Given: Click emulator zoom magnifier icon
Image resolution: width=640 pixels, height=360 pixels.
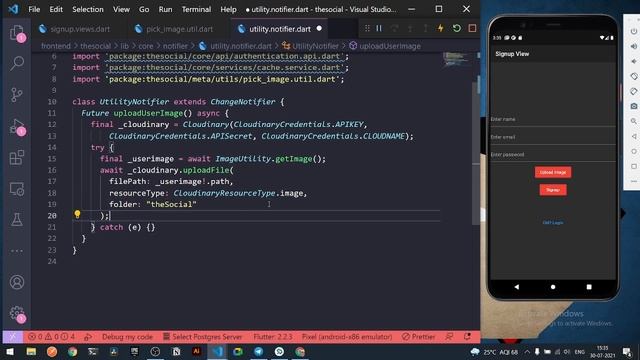Looking at the screenshot, I should click(x=633, y=121).
